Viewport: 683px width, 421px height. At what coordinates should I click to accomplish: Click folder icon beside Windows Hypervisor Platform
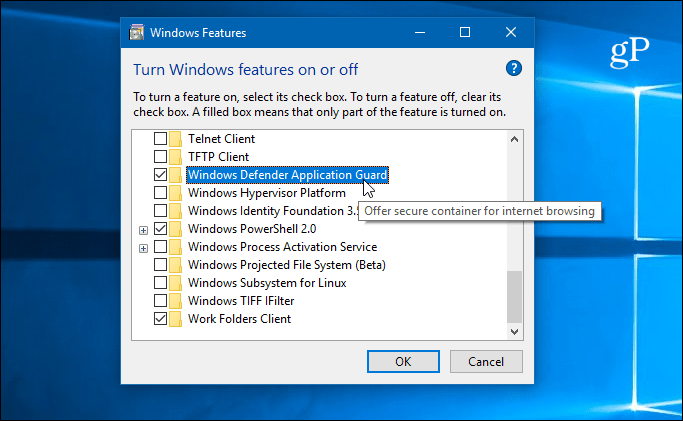coord(175,193)
